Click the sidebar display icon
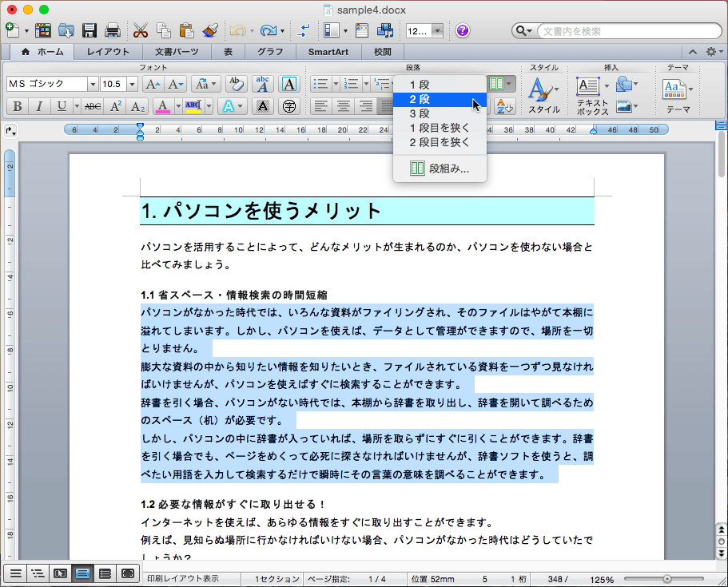The height and width of the screenshot is (587, 728). (x=332, y=30)
